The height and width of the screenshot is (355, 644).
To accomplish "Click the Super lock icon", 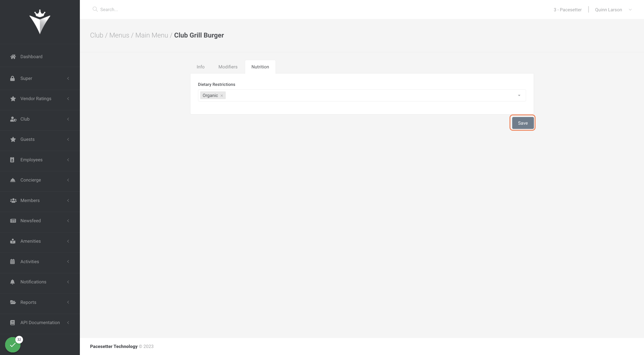I will (13, 78).
